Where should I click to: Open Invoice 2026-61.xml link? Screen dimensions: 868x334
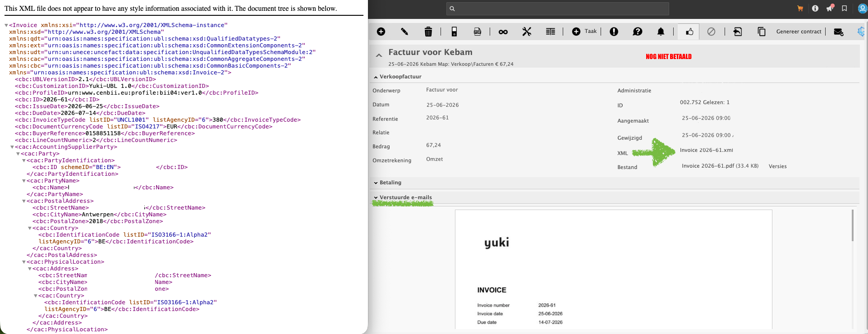[x=706, y=150]
